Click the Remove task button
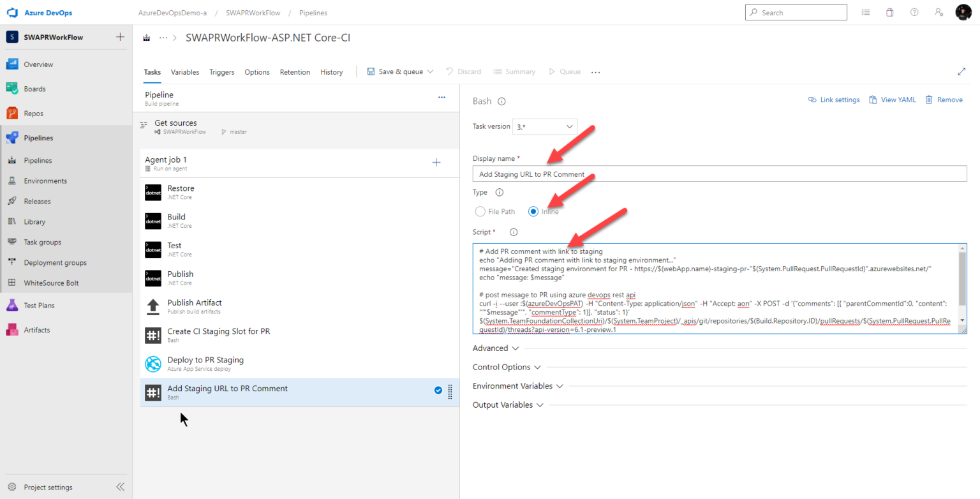 (x=944, y=100)
